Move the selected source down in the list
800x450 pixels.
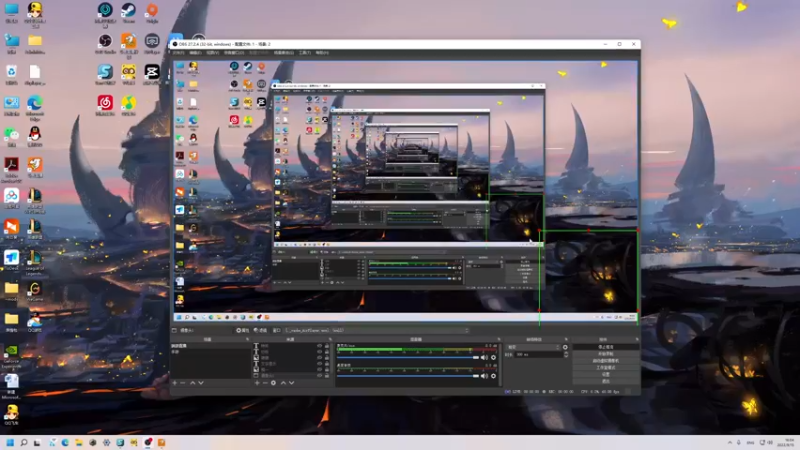[292, 383]
